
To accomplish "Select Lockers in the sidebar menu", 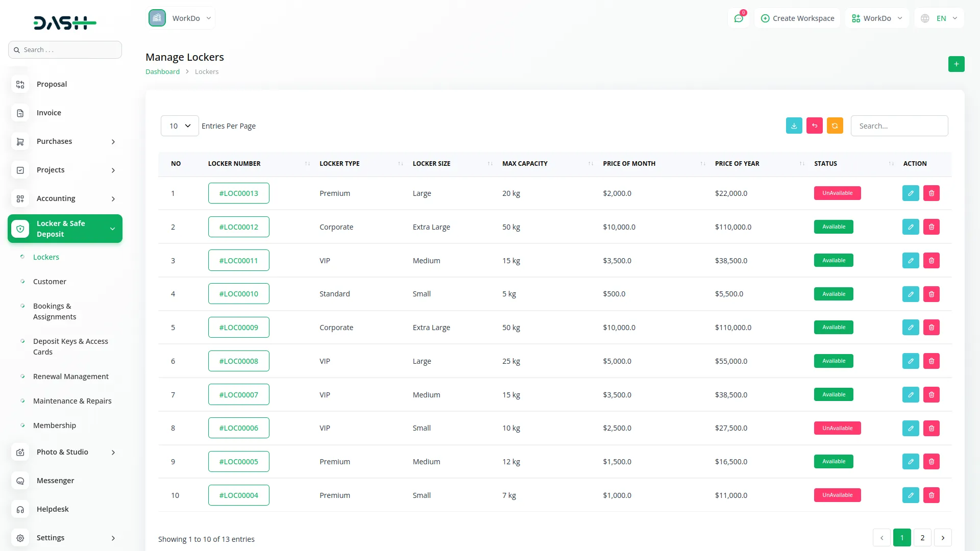I will pos(46,257).
